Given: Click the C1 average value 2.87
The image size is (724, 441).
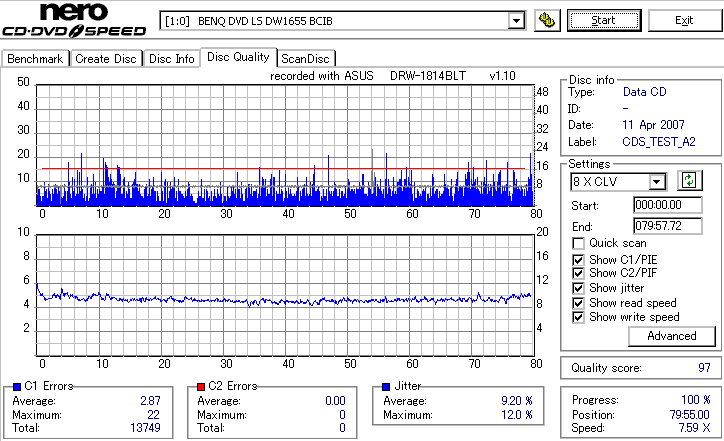Looking at the screenshot, I should (151, 401).
